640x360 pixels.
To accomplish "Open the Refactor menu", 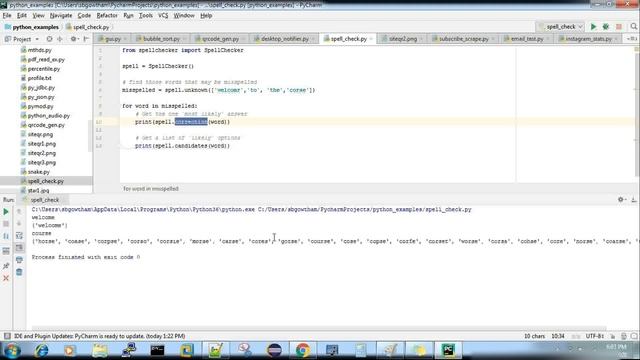I will 107,16.
